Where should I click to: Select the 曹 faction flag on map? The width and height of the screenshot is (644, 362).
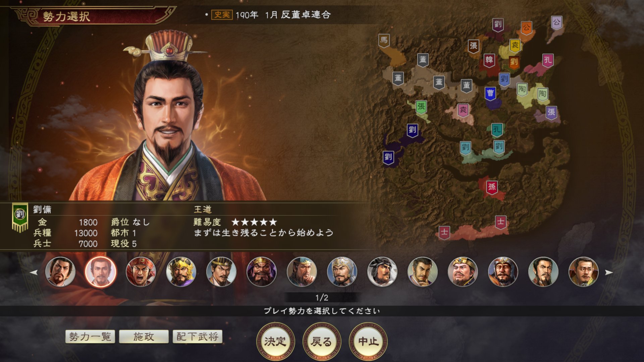tap(490, 94)
